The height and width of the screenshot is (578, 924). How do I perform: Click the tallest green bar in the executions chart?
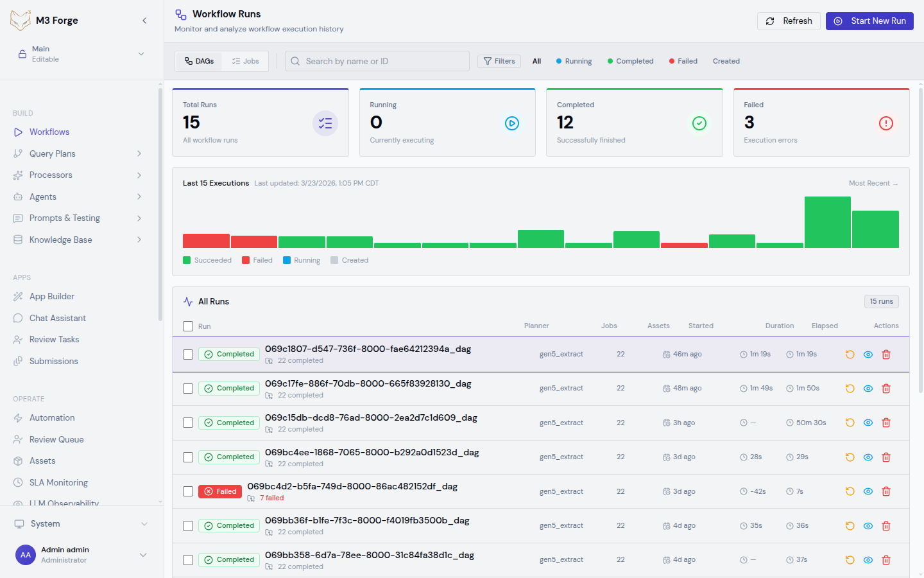click(x=828, y=222)
